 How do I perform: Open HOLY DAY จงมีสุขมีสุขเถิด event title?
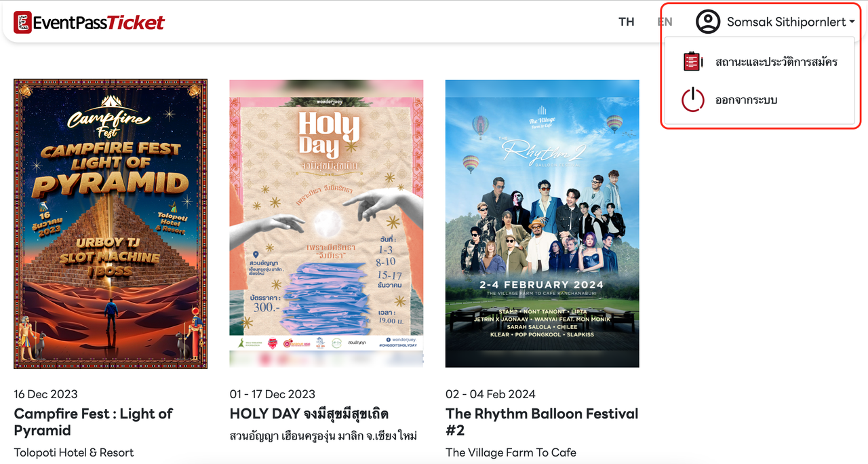point(309,414)
